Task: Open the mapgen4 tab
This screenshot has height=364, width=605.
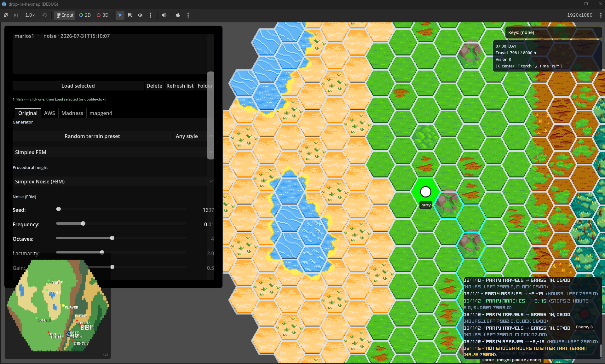Action: (x=101, y=113)
